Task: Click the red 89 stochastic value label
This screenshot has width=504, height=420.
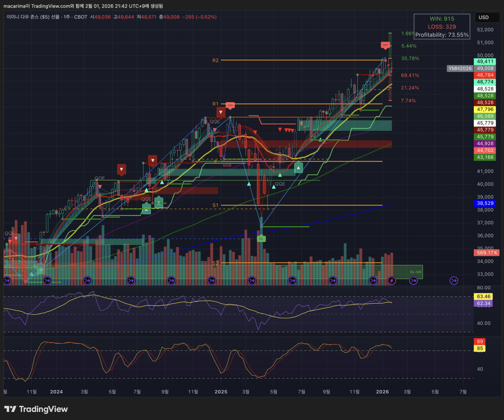Action: 480,341
